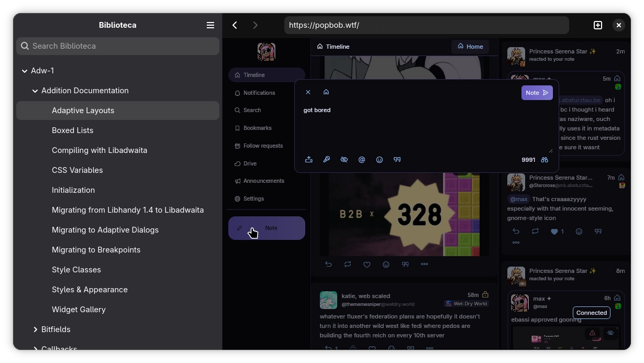
Task: Toggle home visibility icon in composer
Action: point(326,92)
